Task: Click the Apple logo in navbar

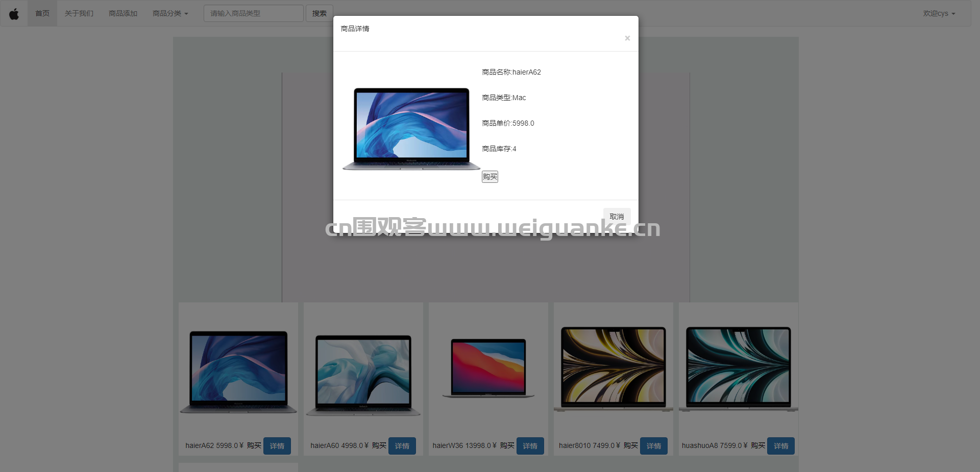Action: click(14, 14)
